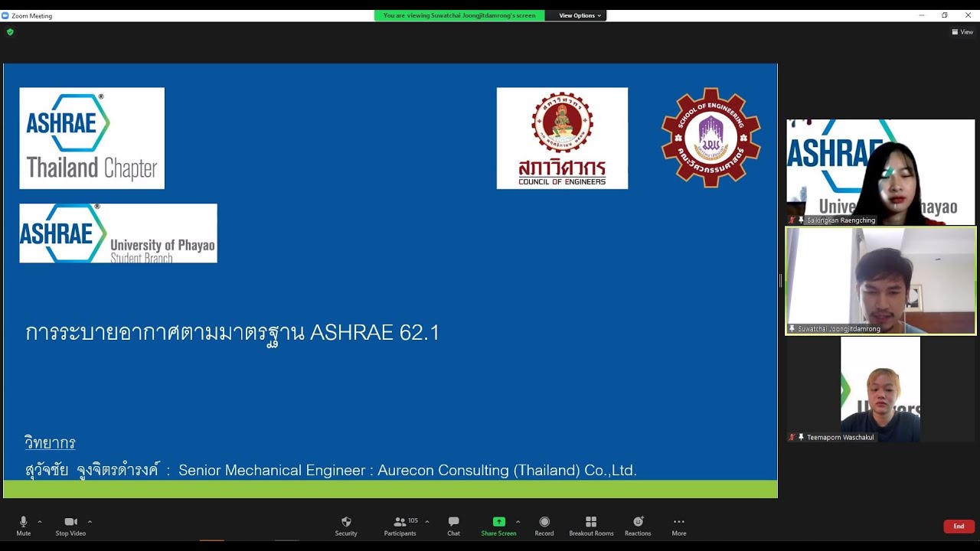Image resolution: width=980 pixels, height=551 pixels.
Task: Open Participants panel
Action: click(x=400, y=526)
